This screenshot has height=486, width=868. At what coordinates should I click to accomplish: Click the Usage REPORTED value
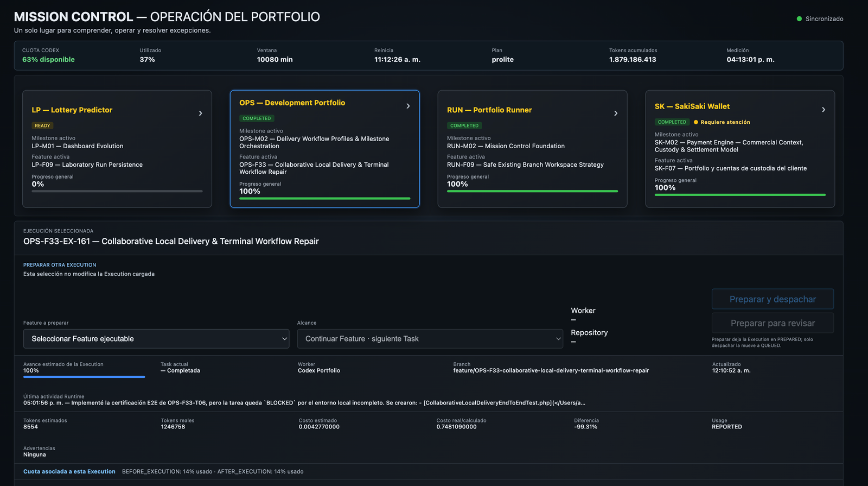[x=727, y=427]
